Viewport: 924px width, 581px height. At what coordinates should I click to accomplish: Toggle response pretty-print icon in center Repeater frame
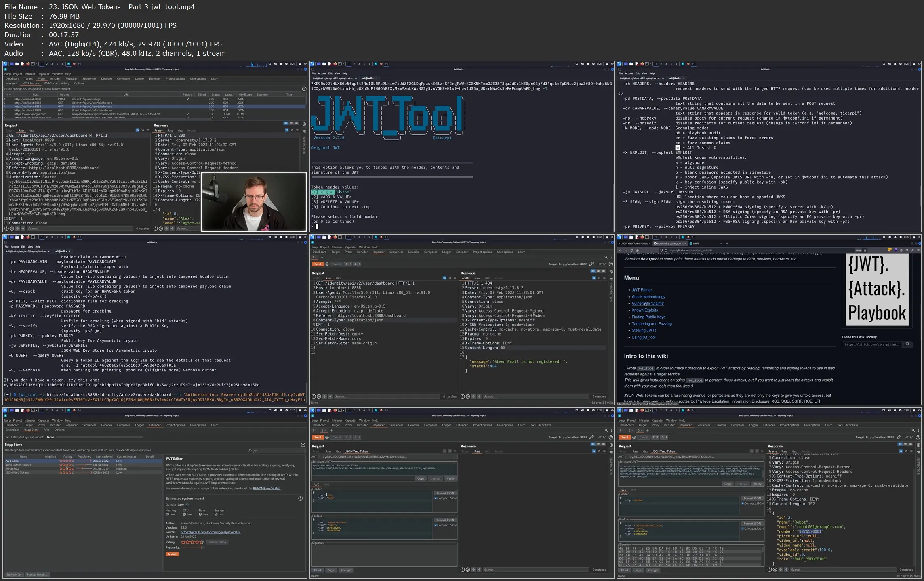click(594, 278)
